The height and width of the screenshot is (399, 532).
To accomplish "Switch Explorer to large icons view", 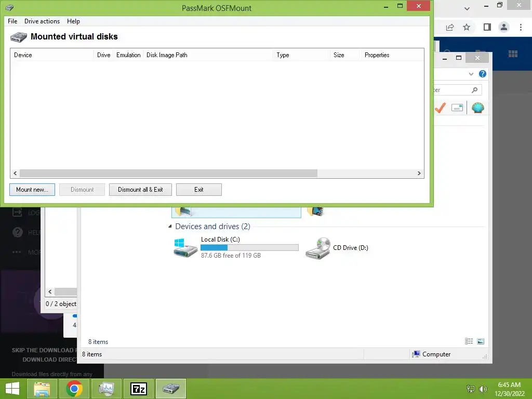I will click(481, 341).
